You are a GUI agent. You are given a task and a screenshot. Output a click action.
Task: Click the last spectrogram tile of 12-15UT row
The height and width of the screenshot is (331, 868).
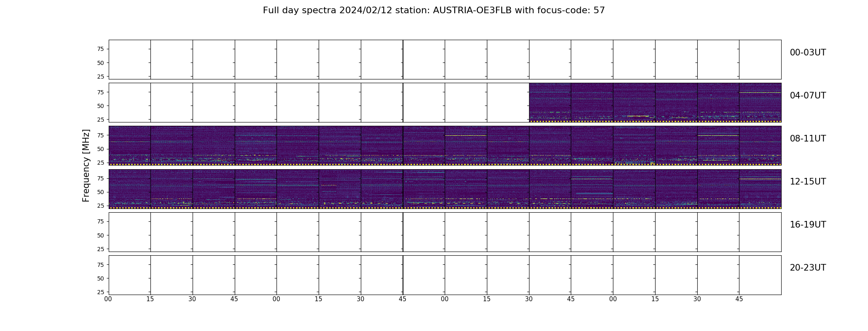760,189
